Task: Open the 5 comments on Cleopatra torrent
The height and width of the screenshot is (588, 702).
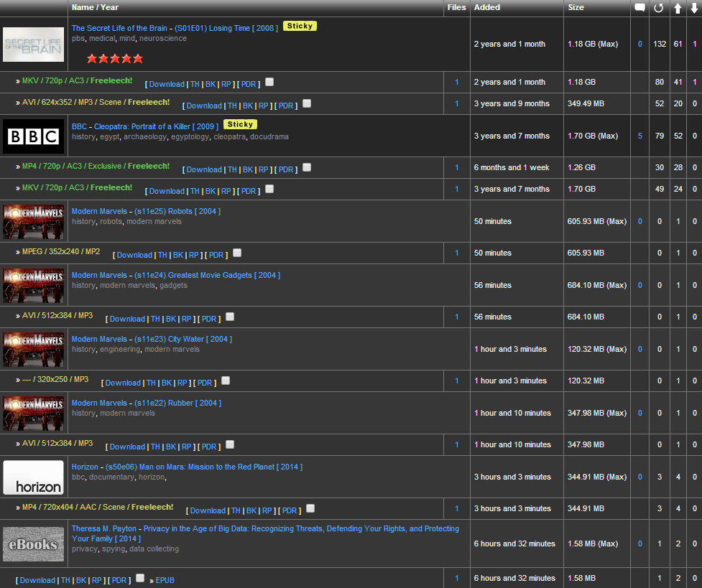Action: coord(639,136)
